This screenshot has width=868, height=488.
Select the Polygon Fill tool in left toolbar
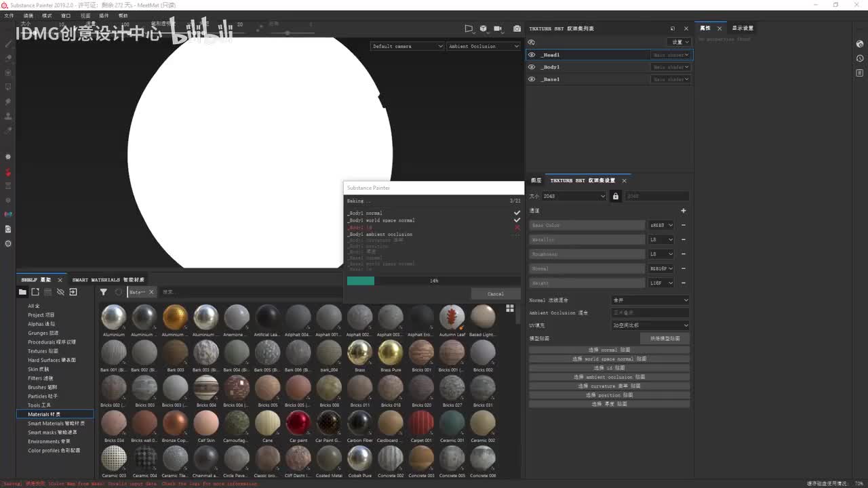pyautogui.click(x=8, y=87)
